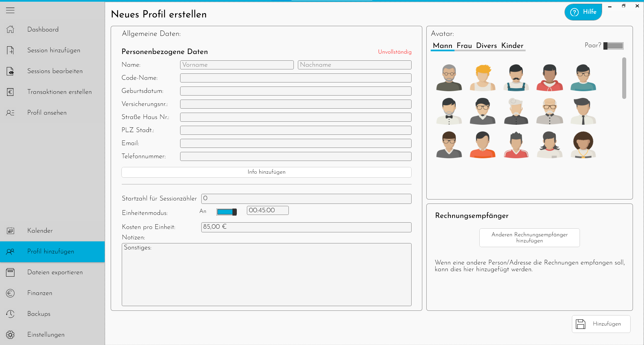
Task: Click the Kosten pro Einheit field
Action: tap(306, 227)
